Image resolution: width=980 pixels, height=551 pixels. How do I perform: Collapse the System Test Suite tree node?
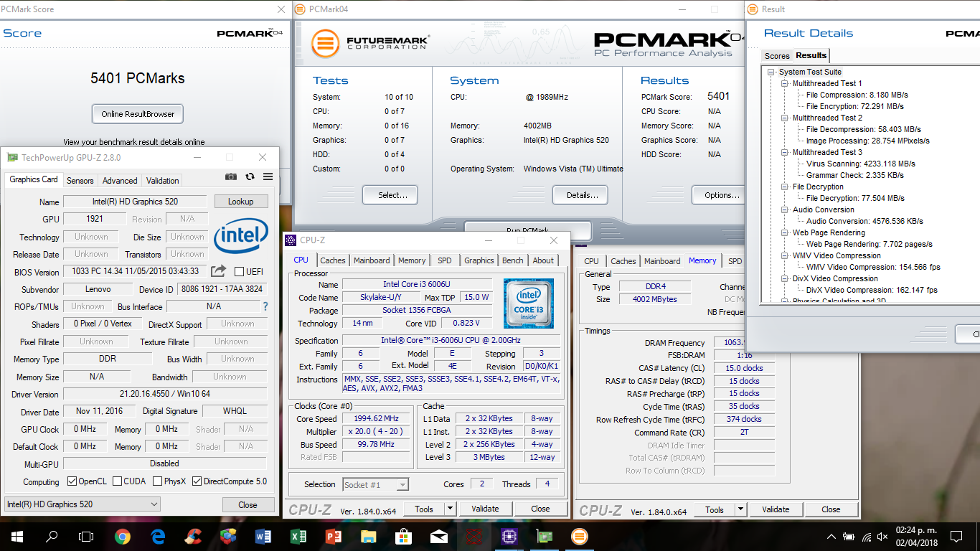coord(772,72)
